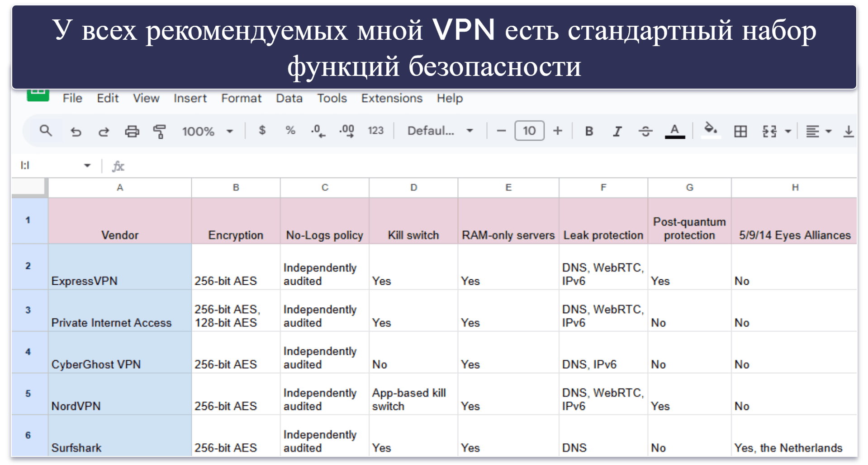Decrease font size with minus button
This screenshot has width=868, height=465.
(501, 131)
